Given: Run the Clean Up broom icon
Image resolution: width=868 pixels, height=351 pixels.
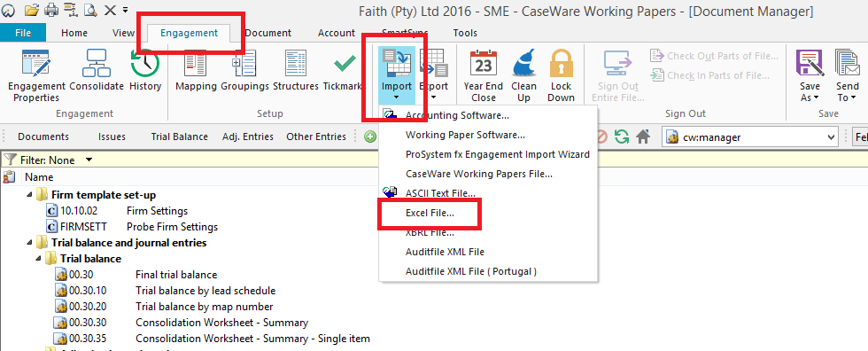Looking at the screenshot, I should pos(523,64).
